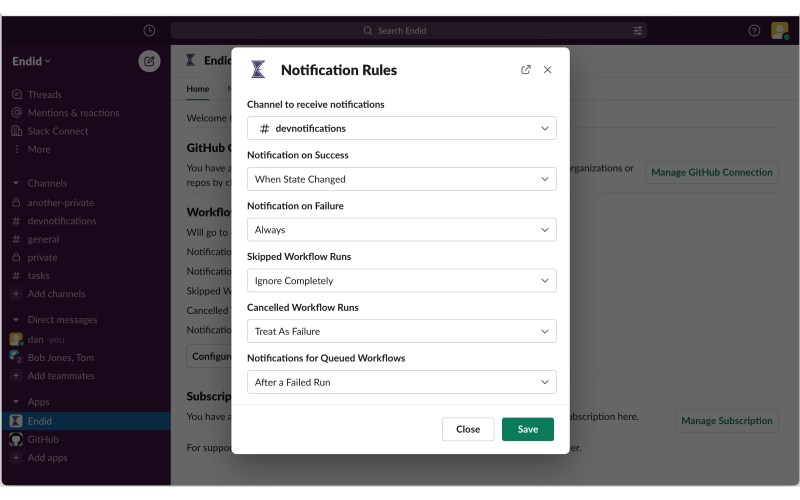Save the notification rules
The width and height of the screenshot is (800, 500).
click(x=528, y=430)
